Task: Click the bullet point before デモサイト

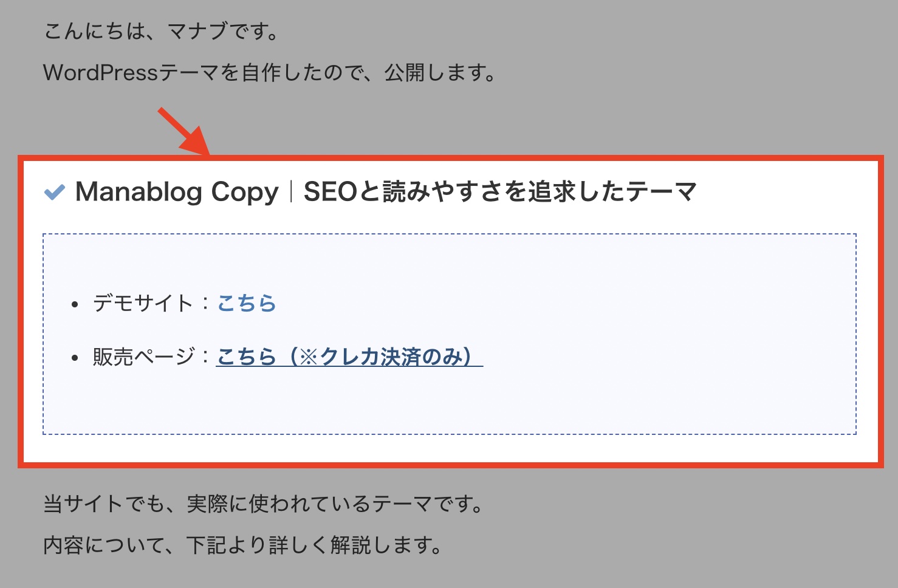Action: [x=75, y=304]
